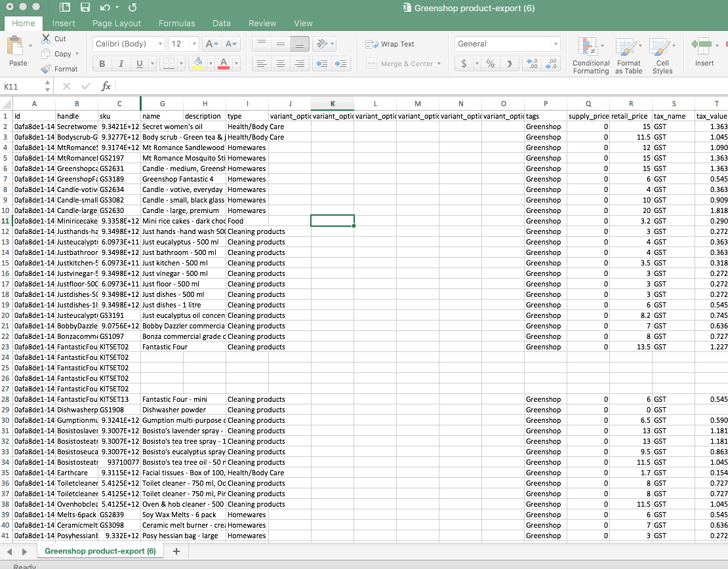This screenshot has width=728, height=569.
Task: Apply the yellow fill color bucket
Action: click(198, 64)
